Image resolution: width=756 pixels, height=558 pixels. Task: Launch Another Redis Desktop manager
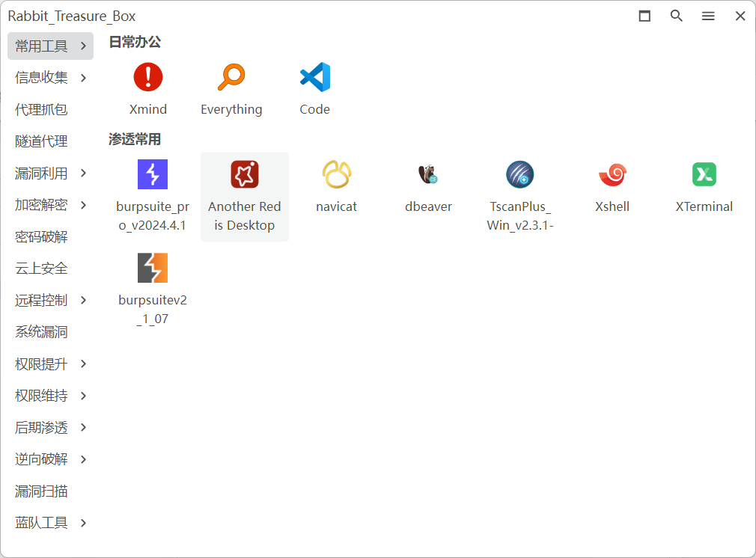click(x=245, y=175)
